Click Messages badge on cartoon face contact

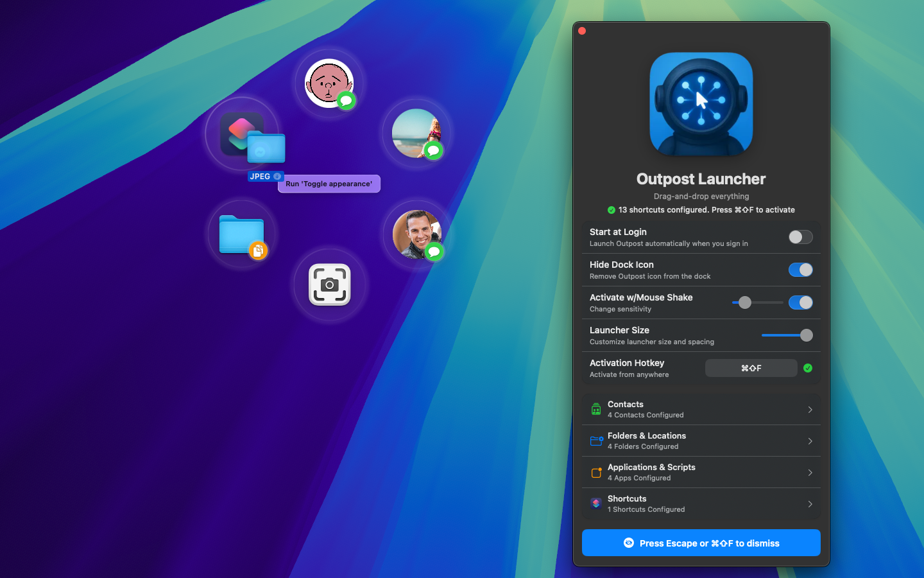(x=346, y=100)
